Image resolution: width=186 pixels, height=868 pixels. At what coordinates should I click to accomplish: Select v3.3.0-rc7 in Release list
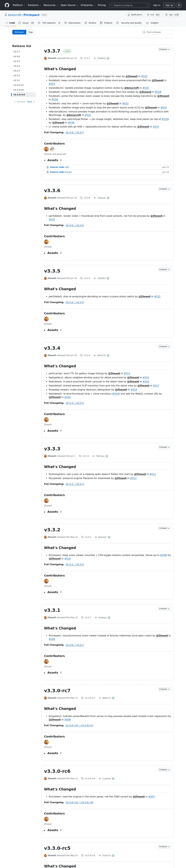tap(19, 85)
